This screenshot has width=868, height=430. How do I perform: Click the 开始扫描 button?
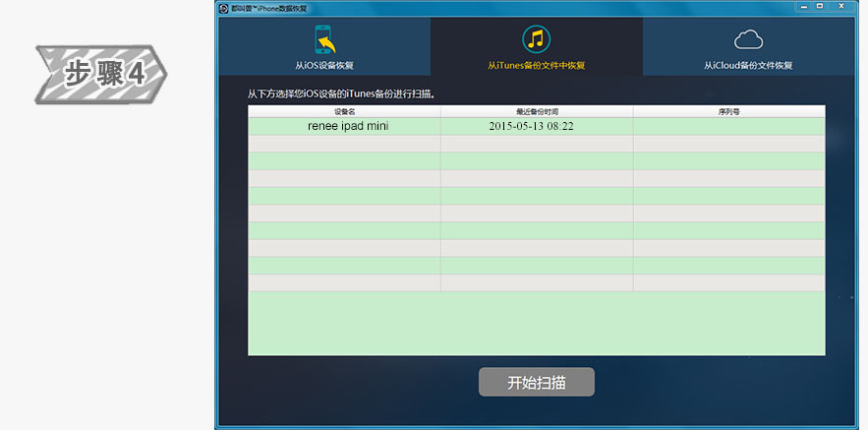537,382
